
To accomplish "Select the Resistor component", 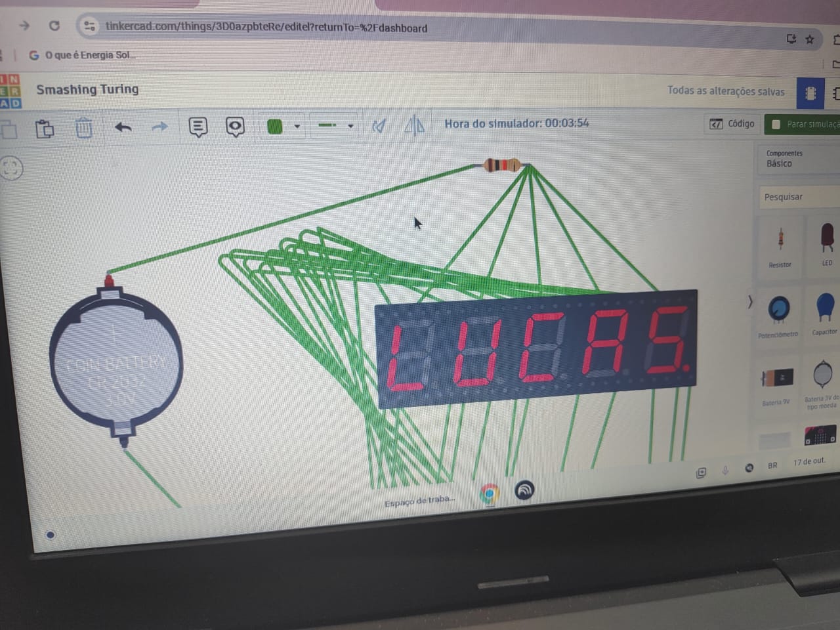I will [780, 246].
